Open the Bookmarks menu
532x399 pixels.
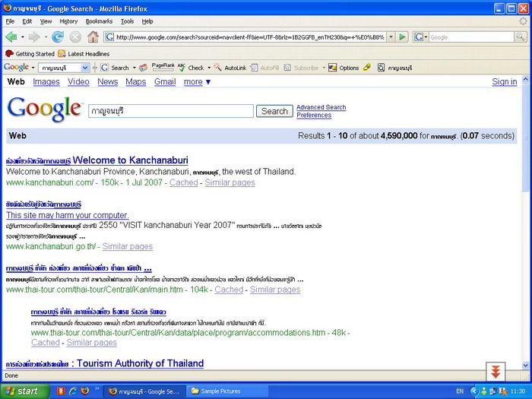[99, 21]
